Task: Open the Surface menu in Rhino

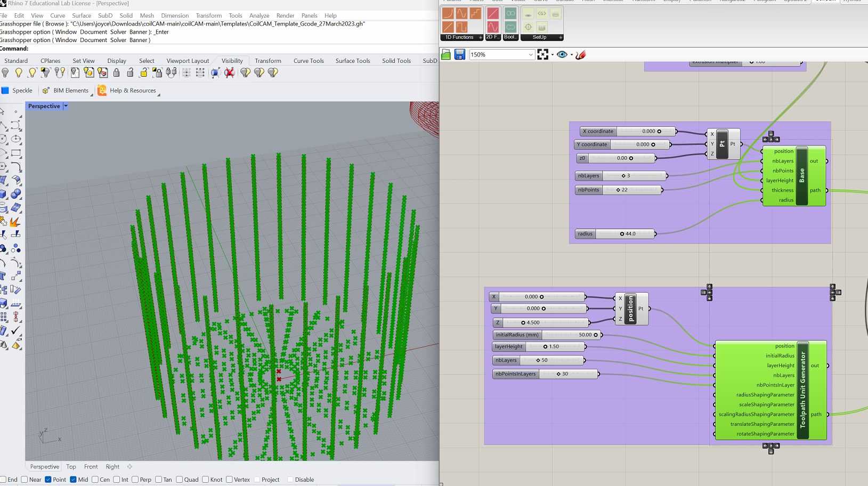Action: [82, 15]
